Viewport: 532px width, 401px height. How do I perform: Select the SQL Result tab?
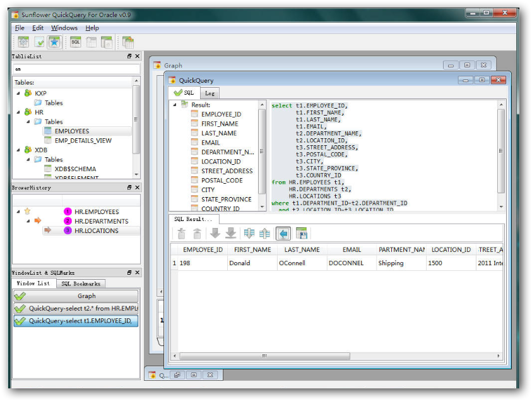pyautogui.click(x=193, y=219)
